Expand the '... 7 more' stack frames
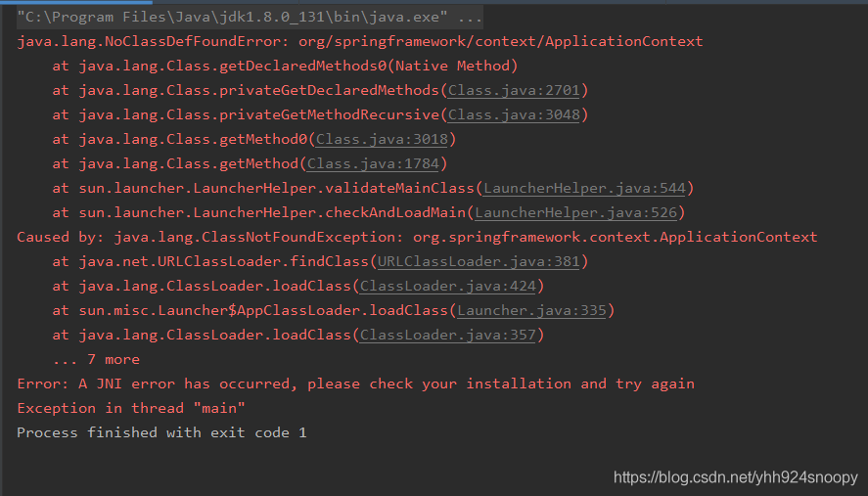The height and width of the screenshot is (496, 868). coord(96,359)
